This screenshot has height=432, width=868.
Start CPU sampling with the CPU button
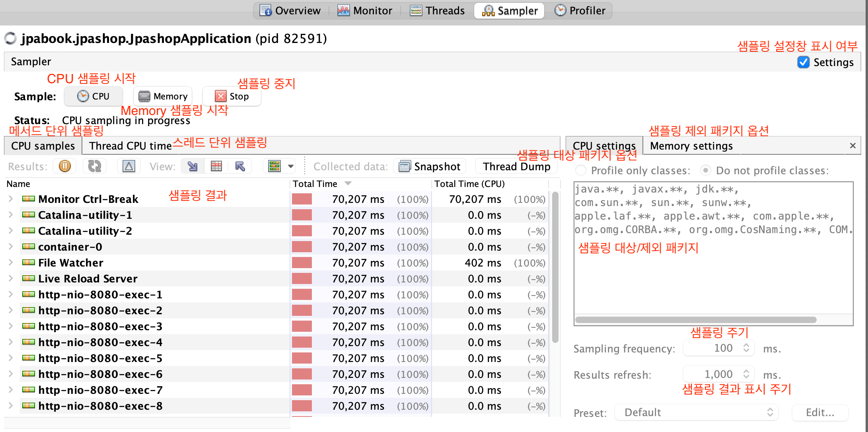click(x=93, y=96)
